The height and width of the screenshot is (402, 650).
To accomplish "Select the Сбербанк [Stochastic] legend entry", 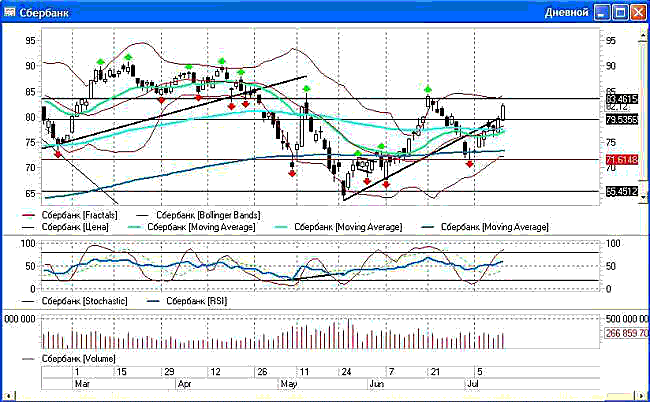I will [x=75, y=301].
